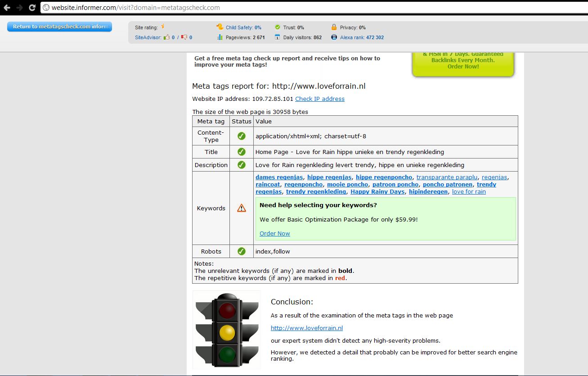Open the SiteAdvisor link
This screenshot has width=588, height=376.
148,37
